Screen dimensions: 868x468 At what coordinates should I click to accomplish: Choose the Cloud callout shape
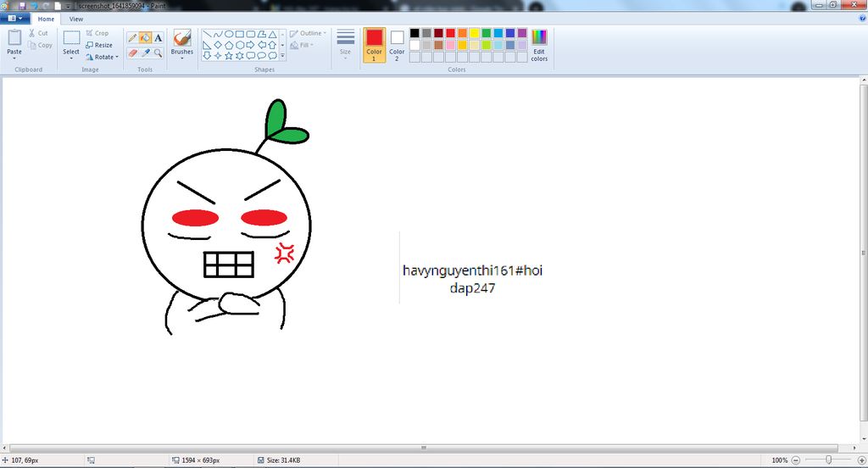(x=272, y=56)
